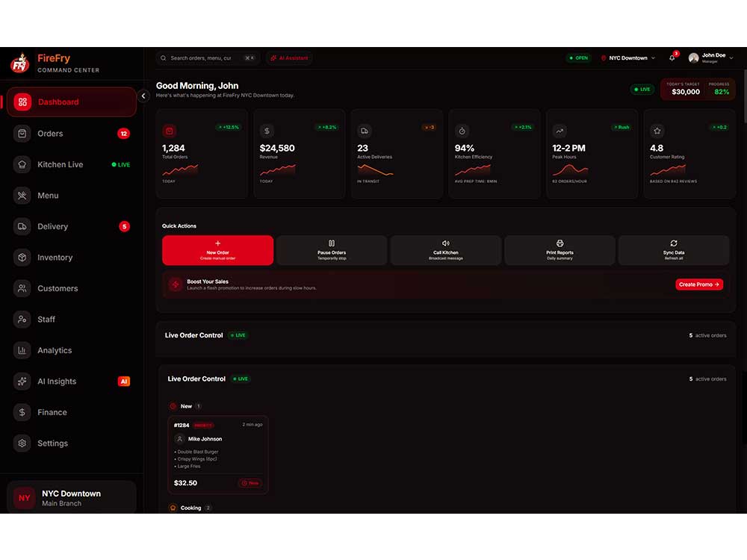This screenshot has width=747, height=560.
Task: Click the 1,284 total orders value
Action: coord(173,148)
